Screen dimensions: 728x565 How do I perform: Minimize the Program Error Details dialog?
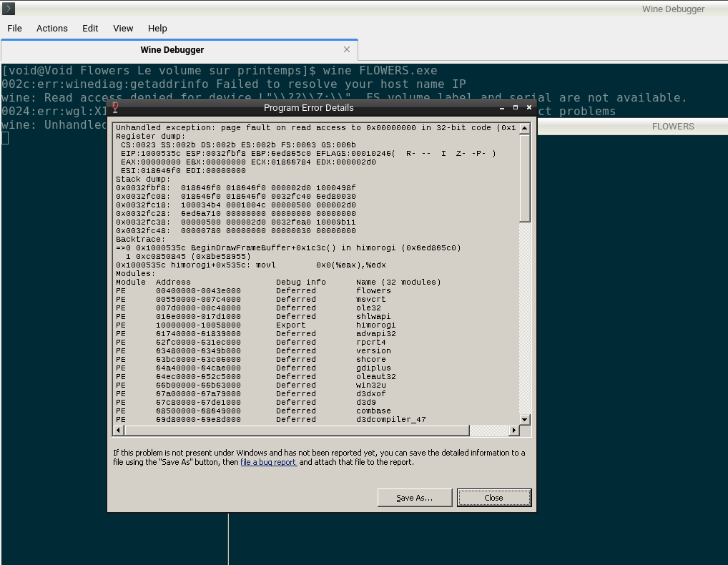[502, 107]
